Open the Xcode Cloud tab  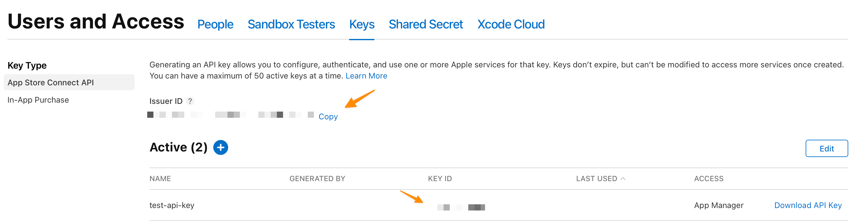[511, 24]
